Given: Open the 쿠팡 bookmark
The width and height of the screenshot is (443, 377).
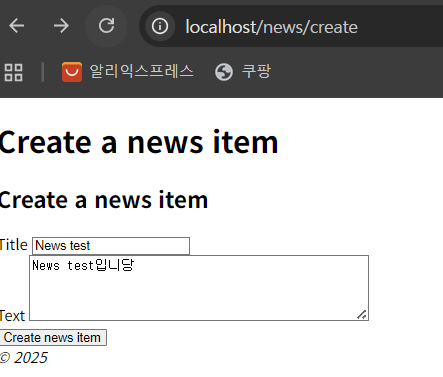Looking at the screenshot, I should point(243,72).
